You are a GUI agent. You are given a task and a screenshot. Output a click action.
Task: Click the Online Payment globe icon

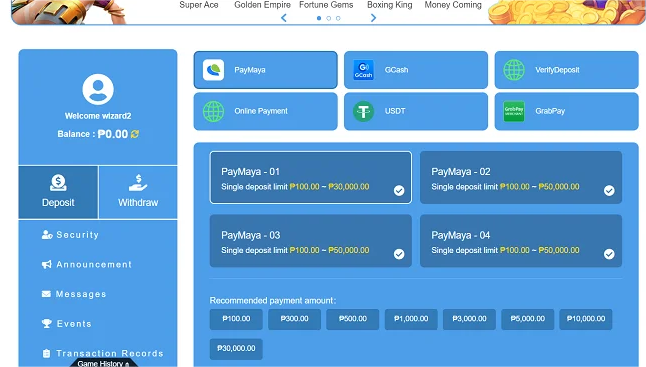pyautogui.click(x=213, y=111)
